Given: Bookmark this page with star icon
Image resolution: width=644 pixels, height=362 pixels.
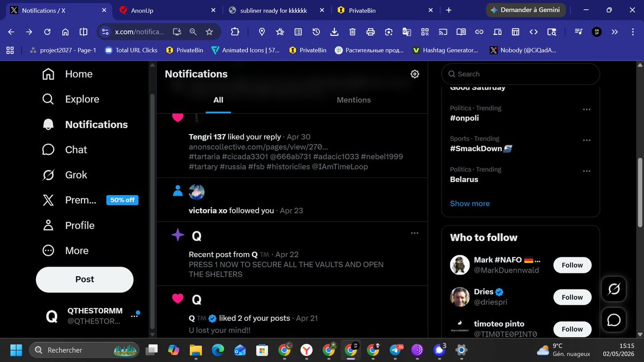Looking at the screenshot, I should (x=209, y=32).
